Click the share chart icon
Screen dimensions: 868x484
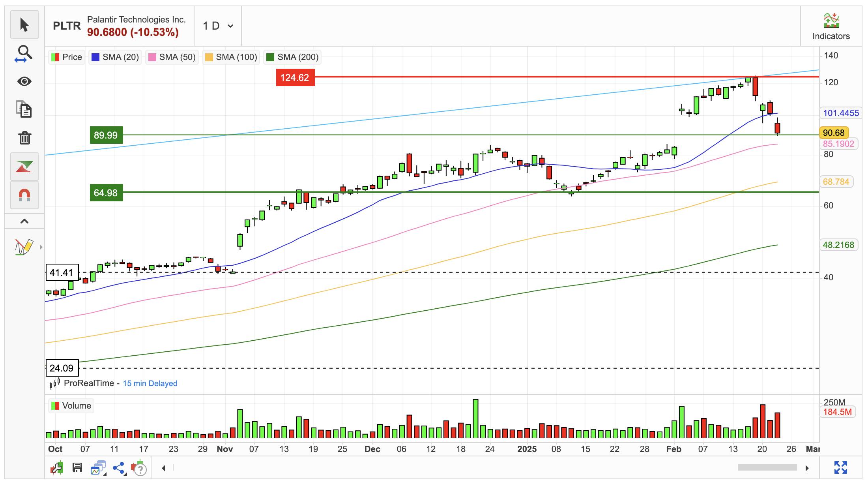pyautogui.click(x=119, y=468)
